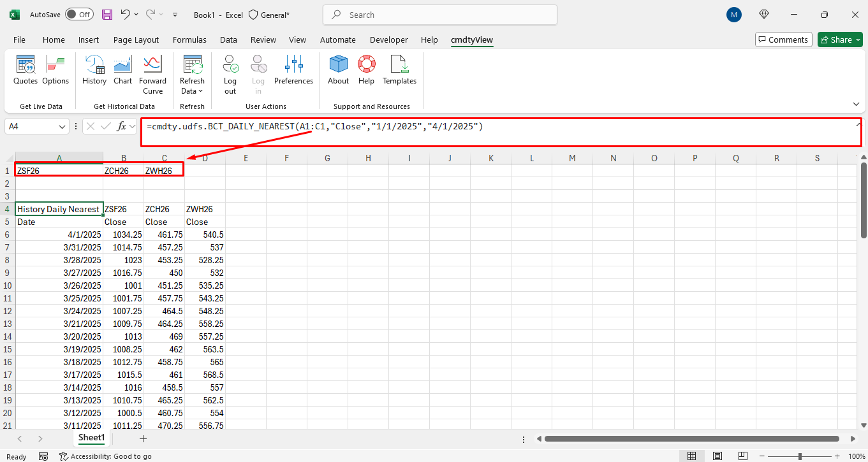
Task: Open cmdtyView Preferences
Action: [293, 70]
